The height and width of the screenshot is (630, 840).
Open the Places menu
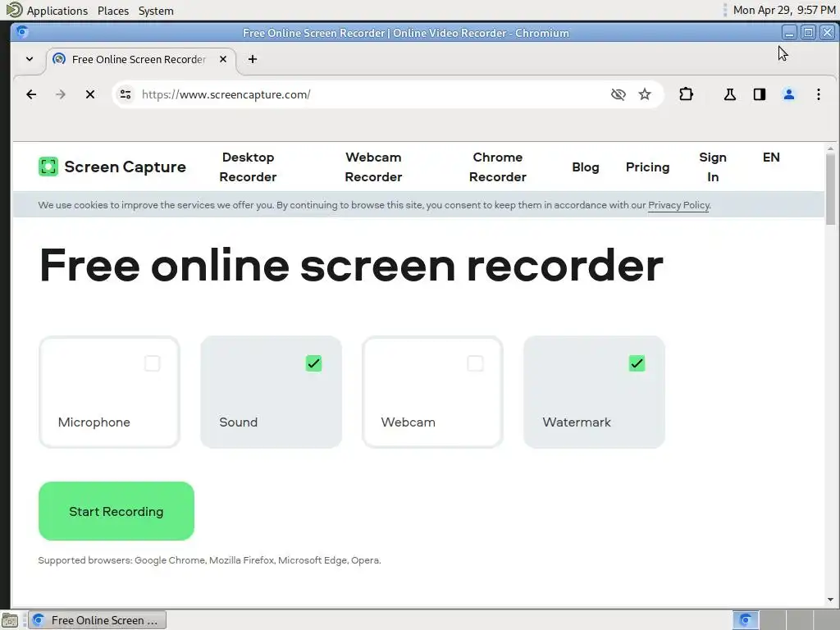coord(113,11)
